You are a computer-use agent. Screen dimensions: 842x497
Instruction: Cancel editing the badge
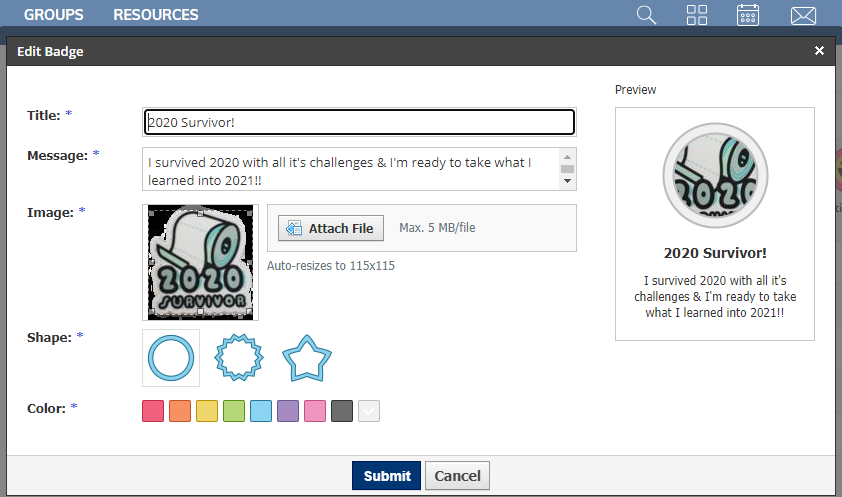458,476
